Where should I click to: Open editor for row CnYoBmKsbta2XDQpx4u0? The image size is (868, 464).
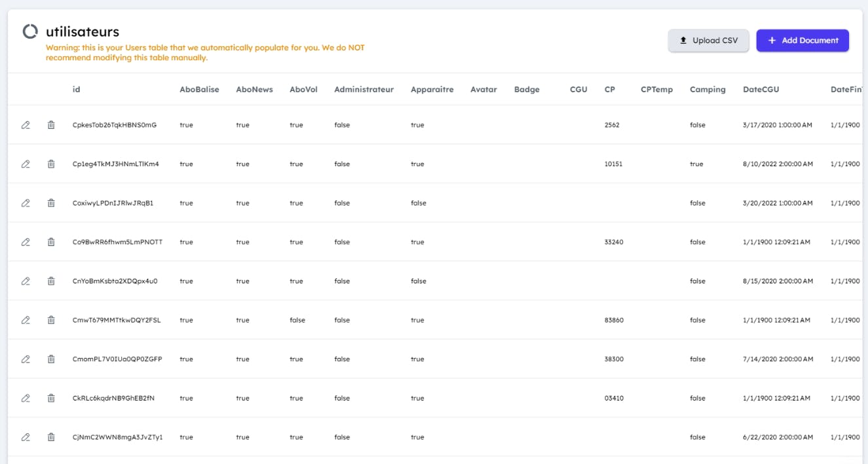click(26, 281)
